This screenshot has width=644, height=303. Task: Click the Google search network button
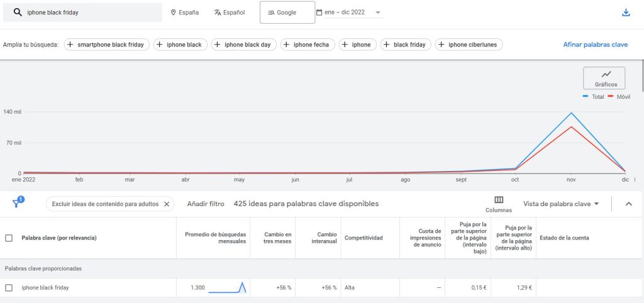pos(287,13)
